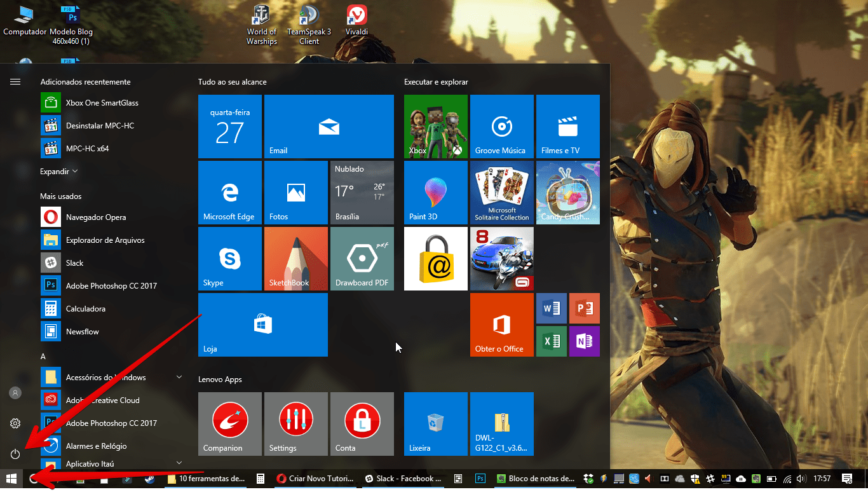This screenshot has width=868, height=492.
Task: Open the calendar quarta-feira 27 tile
Action: coord(230,126)
